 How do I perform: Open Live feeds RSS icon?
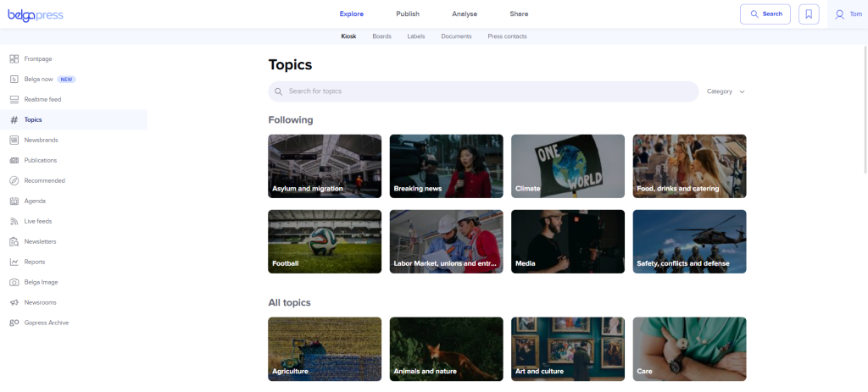(14, 221)
